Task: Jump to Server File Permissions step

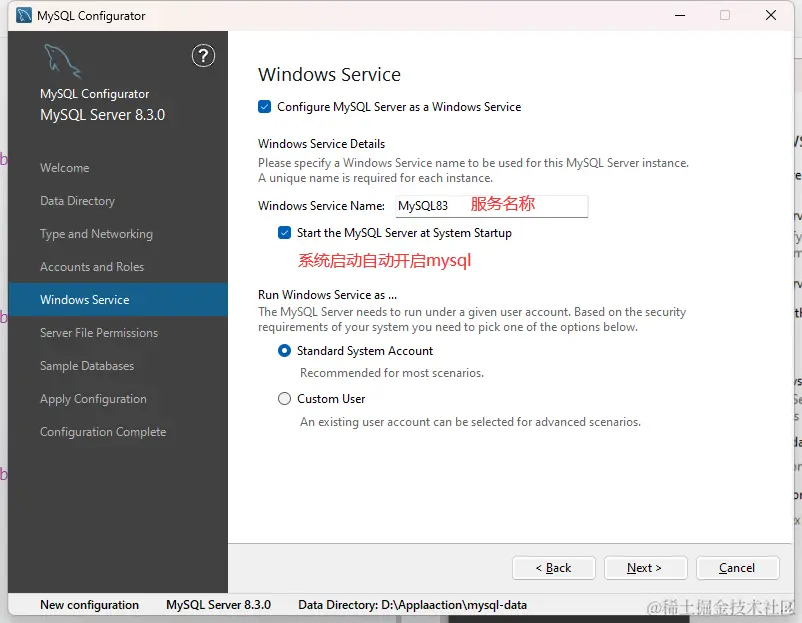Action: (x=99, y=333)
